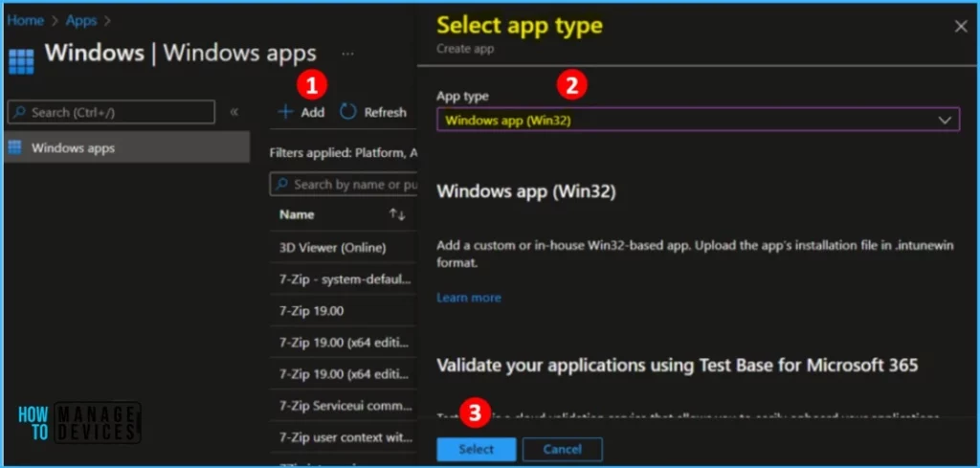Click the Filters applied: Platform text

[344, 152]
